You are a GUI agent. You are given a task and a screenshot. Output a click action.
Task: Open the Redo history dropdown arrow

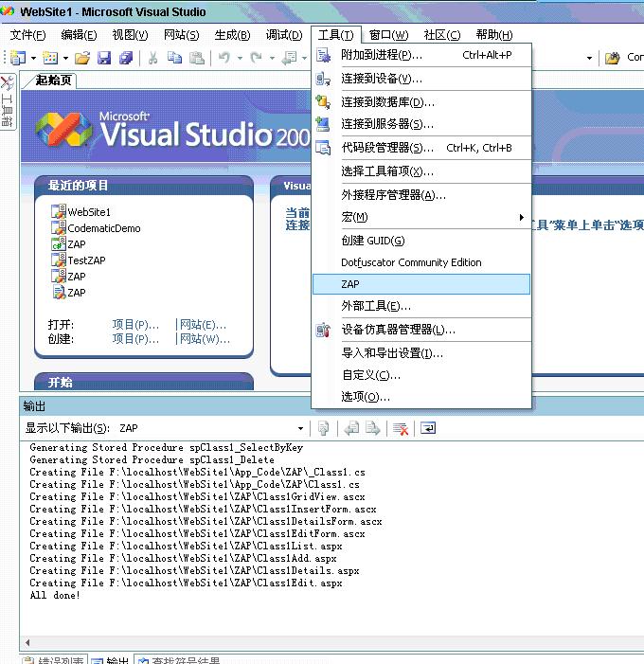coord(272,58)
